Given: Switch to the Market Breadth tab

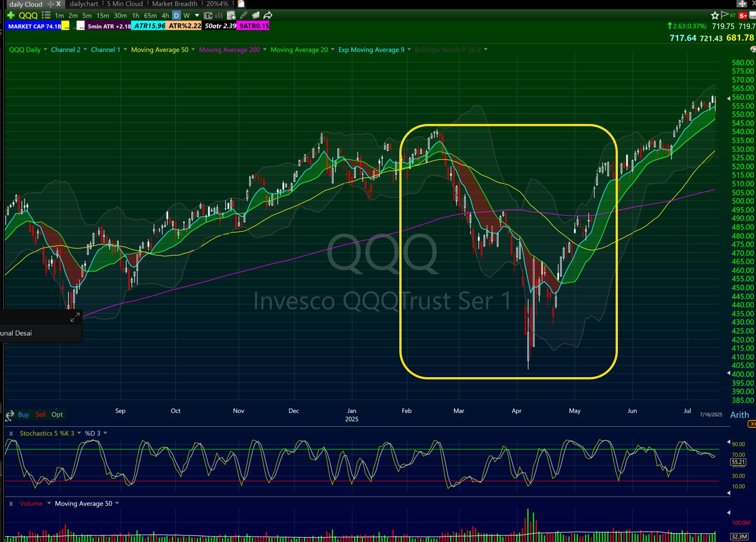Looking at the screenshot, I should pos(174,4).
